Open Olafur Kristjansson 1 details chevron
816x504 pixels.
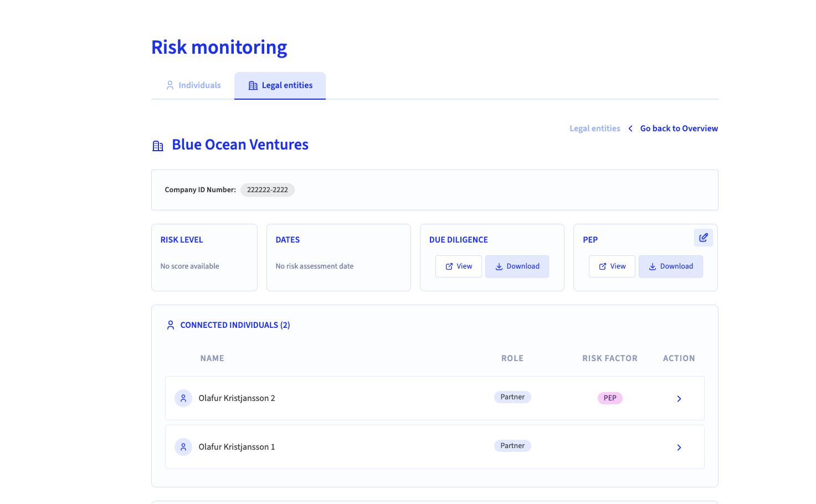coord(679,448)
